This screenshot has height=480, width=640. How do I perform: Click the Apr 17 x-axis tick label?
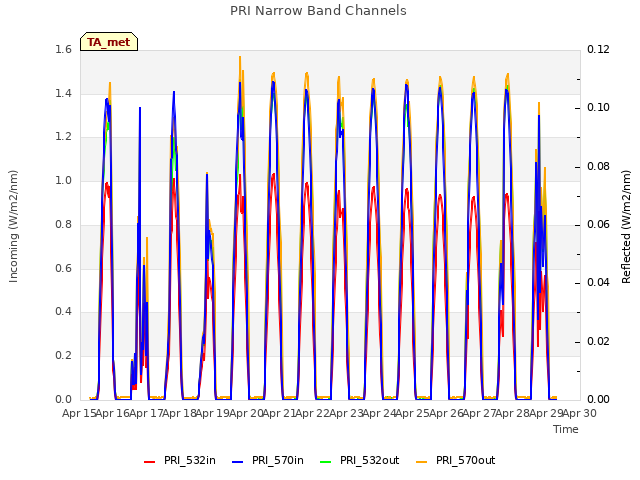point(146,413)
